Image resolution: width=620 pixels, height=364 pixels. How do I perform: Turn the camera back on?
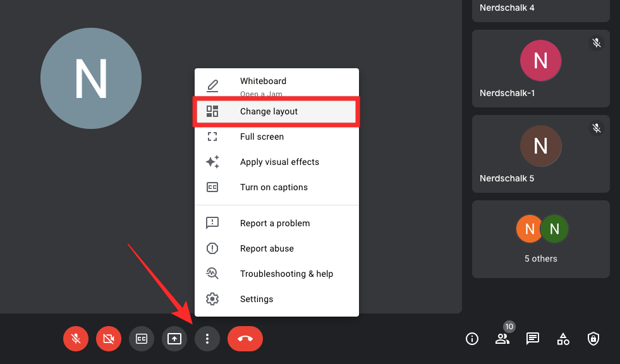[108, 339]
